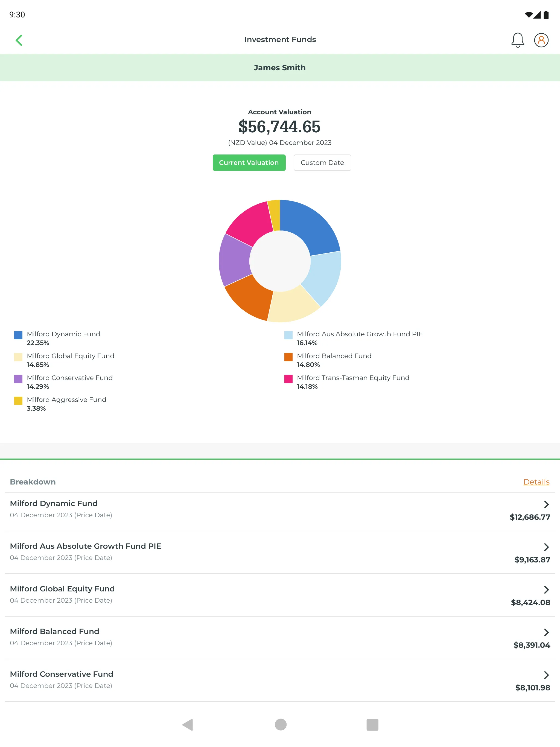Click Milford Trans-Tasman Equity Fund legend label
The image size is (560, 747).
coord(353,378)
